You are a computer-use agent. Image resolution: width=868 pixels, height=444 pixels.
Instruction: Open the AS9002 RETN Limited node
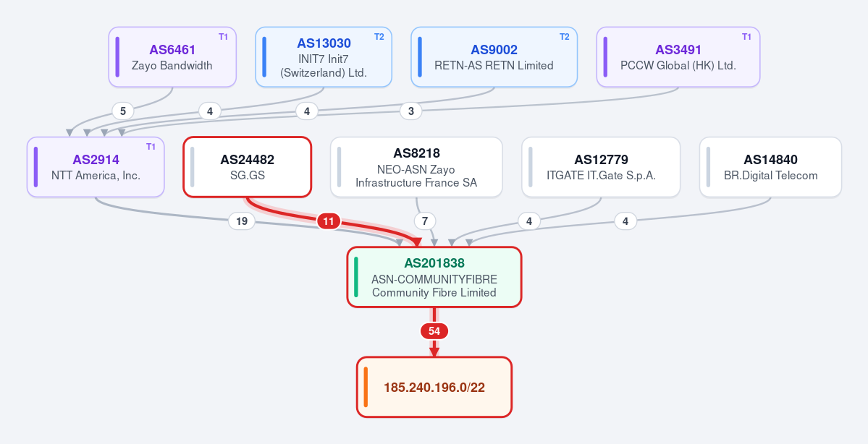click(x=494, y=57)
